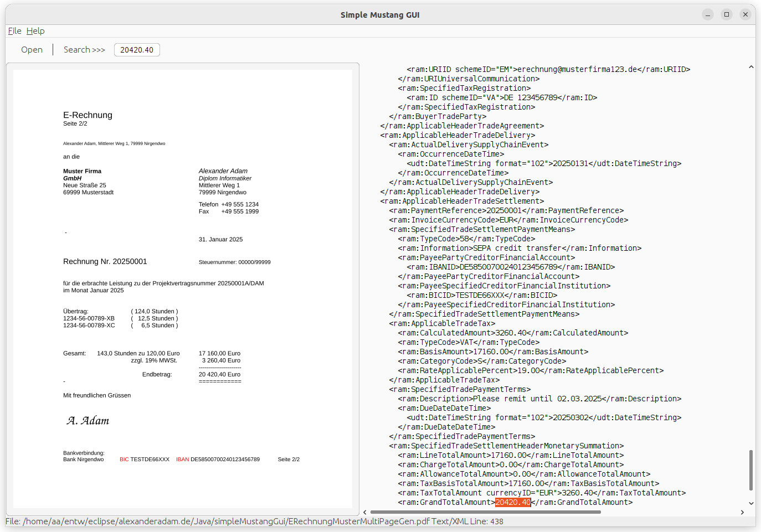Open the Help menu

[x=35, y=31]
